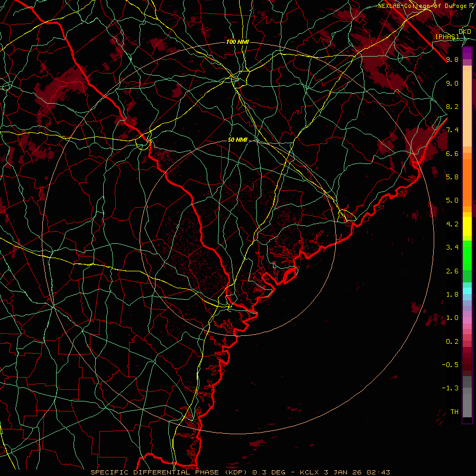Click the 9.0 value on the color scale

[x=452, y=83]
